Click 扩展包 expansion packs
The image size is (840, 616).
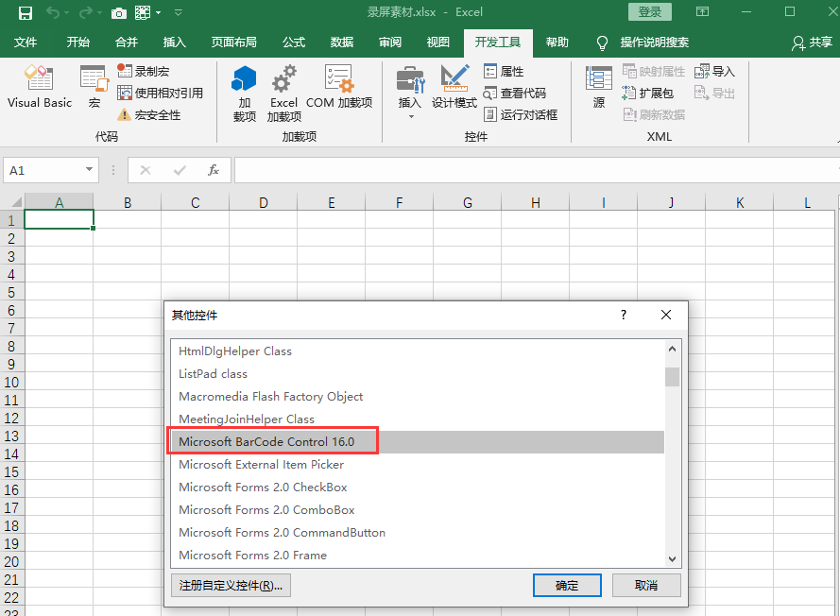click(x=647, y=94)
